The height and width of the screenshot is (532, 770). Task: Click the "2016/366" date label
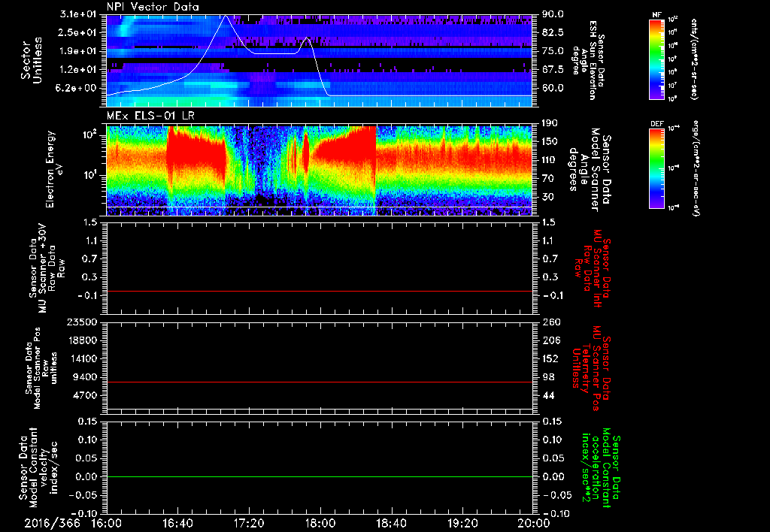point(53,523)
